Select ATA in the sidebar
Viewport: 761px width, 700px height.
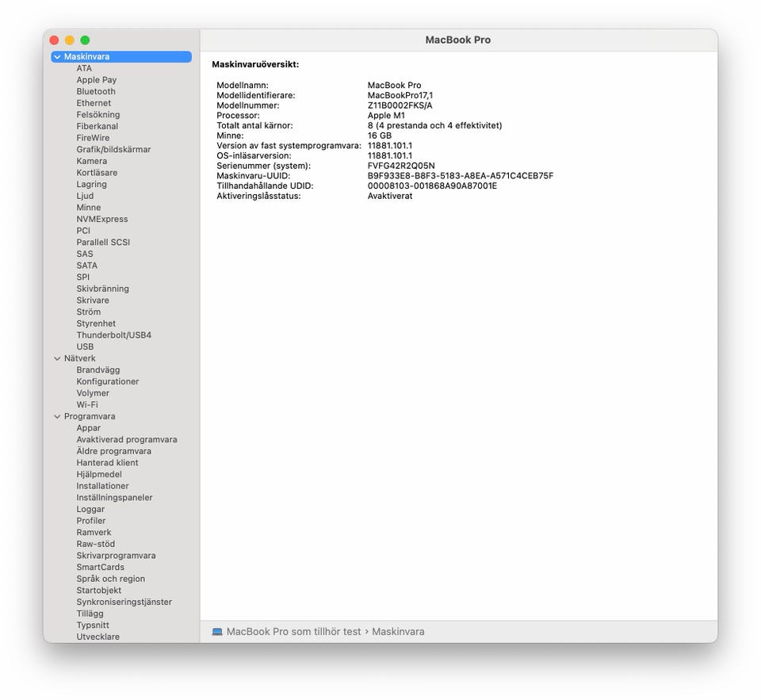click(84, 68)
